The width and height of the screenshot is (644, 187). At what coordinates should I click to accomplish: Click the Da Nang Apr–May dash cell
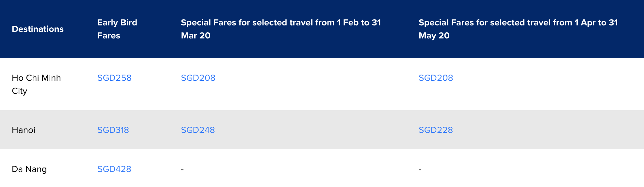click(x=420, y=169)
